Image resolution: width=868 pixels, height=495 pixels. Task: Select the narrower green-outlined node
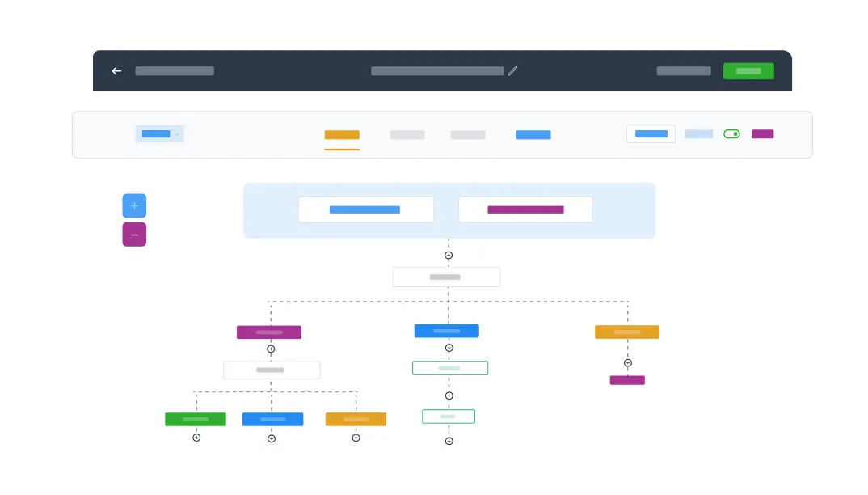click(449, 417)
